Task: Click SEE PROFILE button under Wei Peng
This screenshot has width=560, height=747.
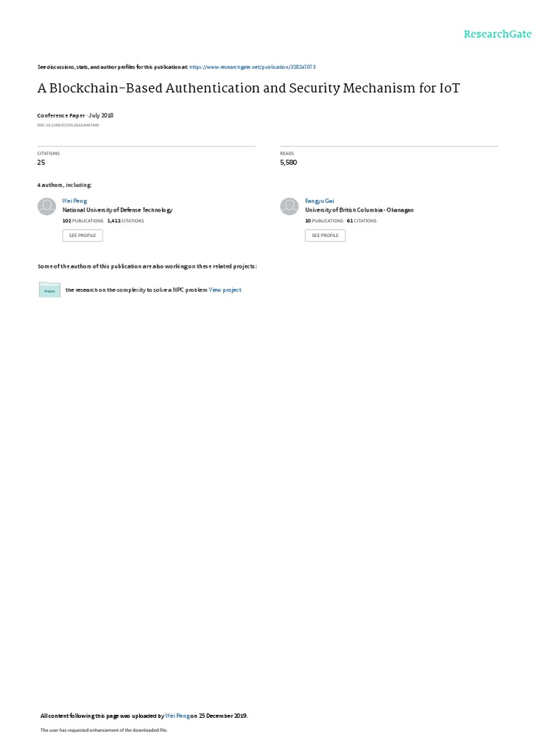Action: [x=82, y=236]
